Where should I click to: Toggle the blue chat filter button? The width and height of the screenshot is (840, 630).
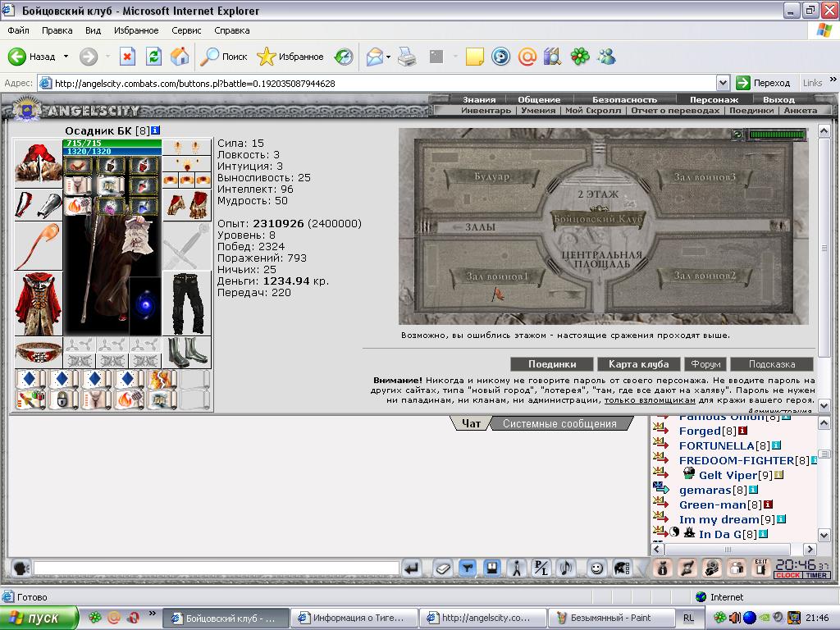468,568
